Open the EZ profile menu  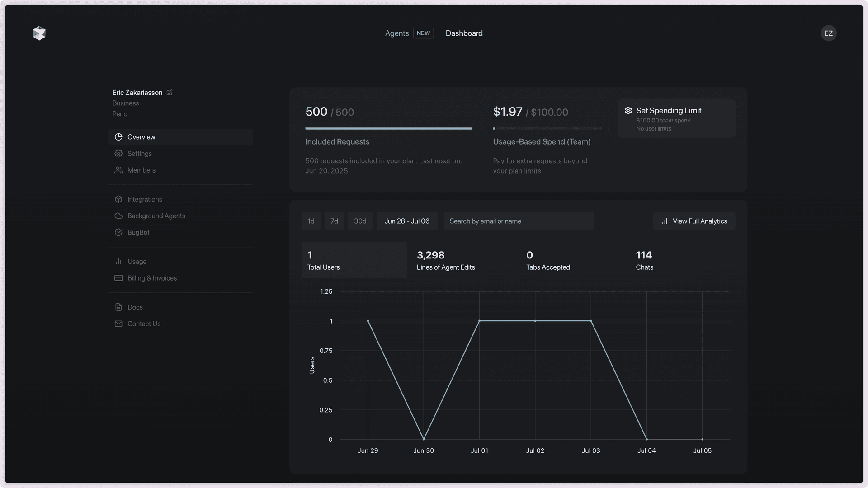coord(828,33)
